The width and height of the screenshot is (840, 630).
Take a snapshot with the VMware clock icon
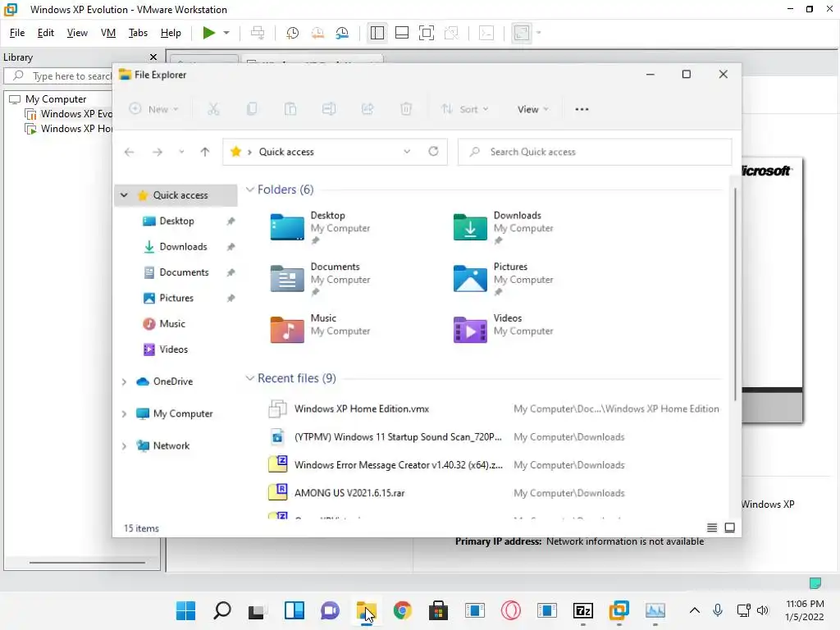[x=293, y=33]
